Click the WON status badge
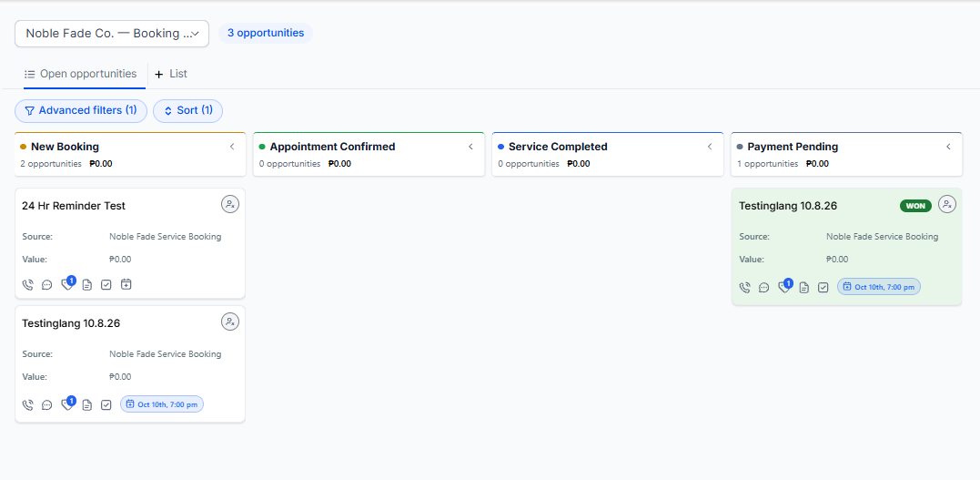This screenshot has width=980, height=480. (x=915, y=206)
